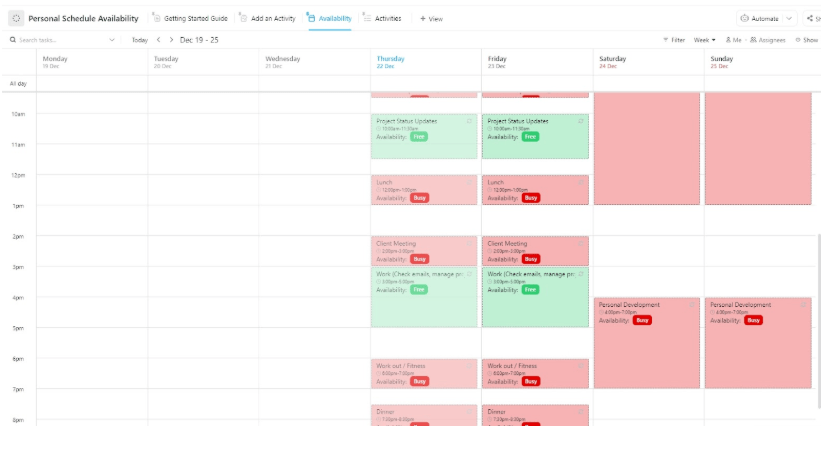
Task: Click the calendar vertical scrollbar
Action: 818,321
